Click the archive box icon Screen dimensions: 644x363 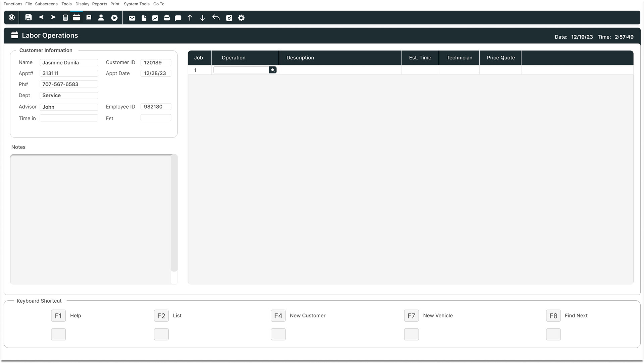167,18
